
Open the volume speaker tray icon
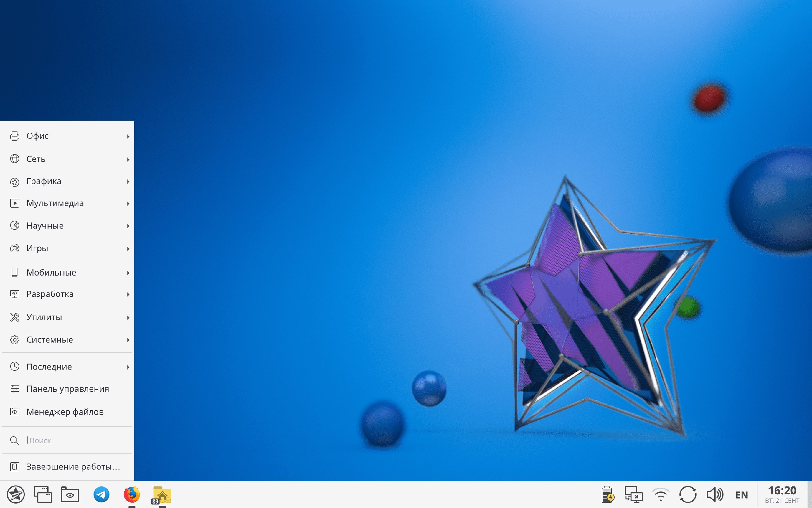pyautogui.click(x=715, y=495)
